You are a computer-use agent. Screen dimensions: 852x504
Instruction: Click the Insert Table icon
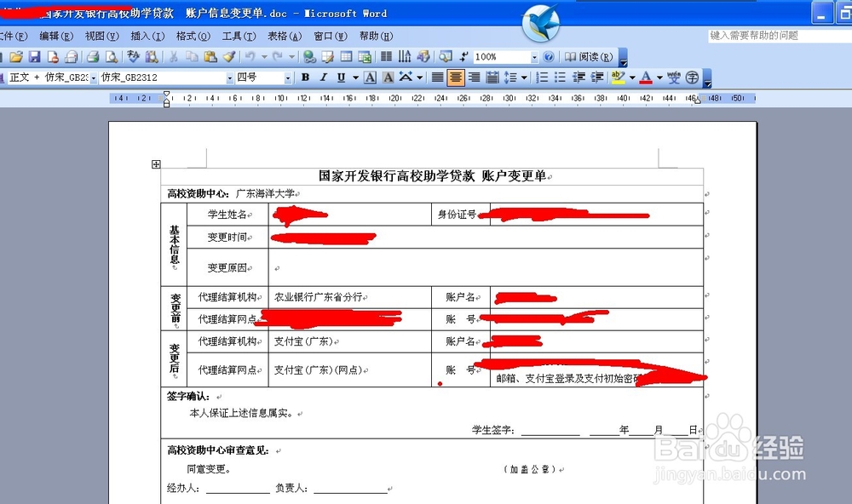coord(346,56)
